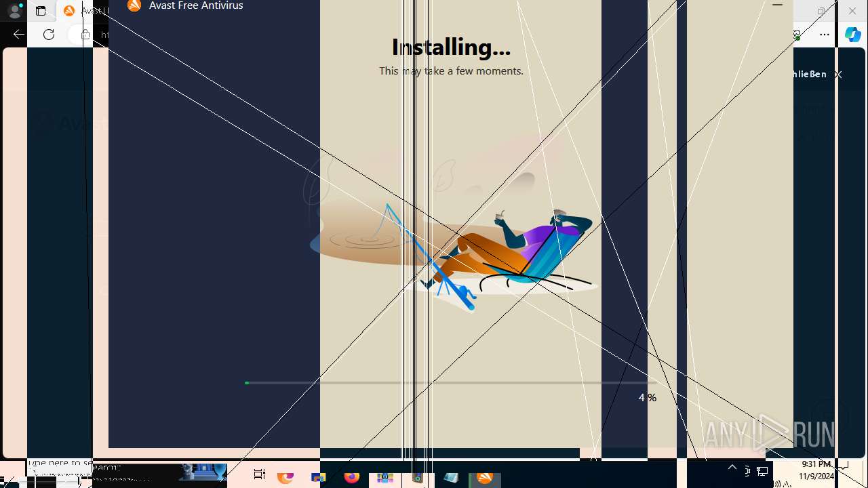Minimize the Avast Free Antivirus installer window
Image resolution: width=868 pixels, height=488 pixels.
pos(777,5)
